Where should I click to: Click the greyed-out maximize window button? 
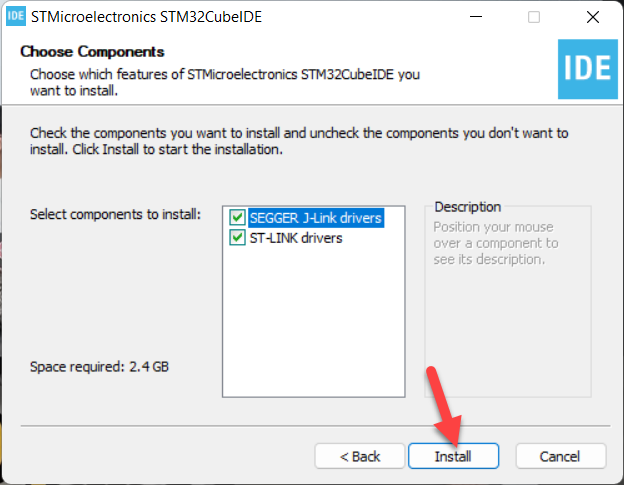click(534, 17)
